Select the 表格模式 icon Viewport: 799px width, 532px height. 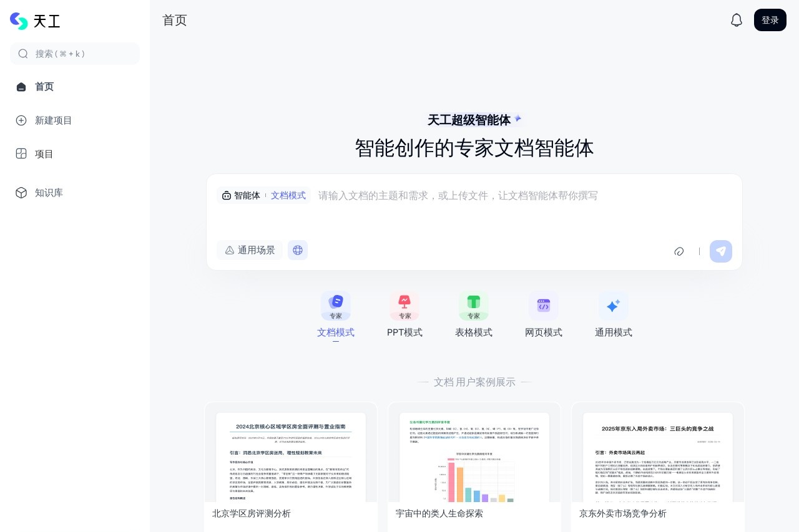[x=474, y=306]
